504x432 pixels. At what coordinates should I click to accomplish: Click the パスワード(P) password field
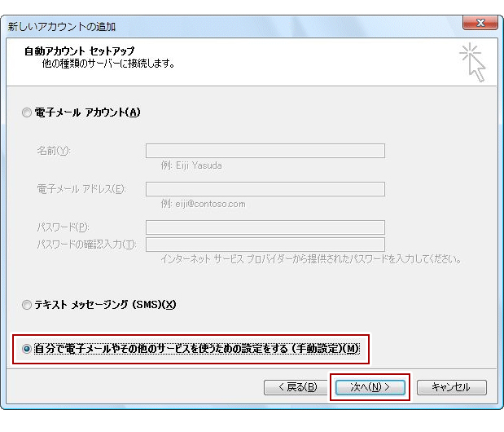point(265,227)
